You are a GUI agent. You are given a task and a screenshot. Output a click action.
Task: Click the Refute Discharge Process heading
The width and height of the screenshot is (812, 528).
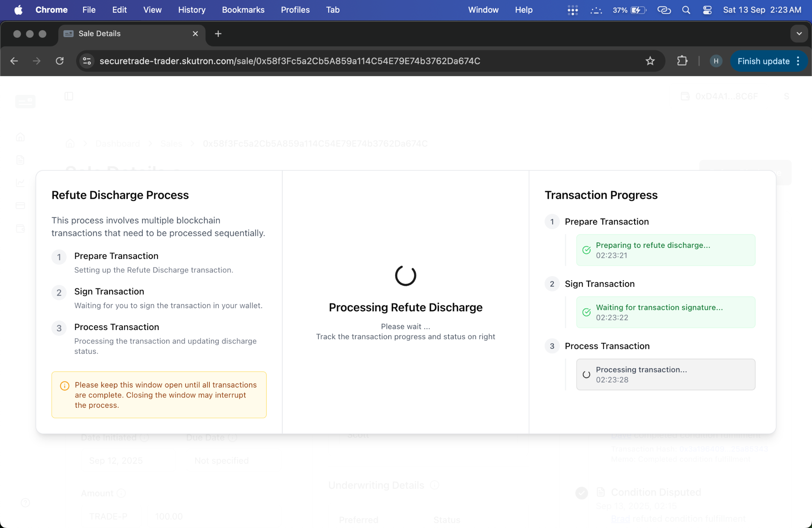point(120,195)
